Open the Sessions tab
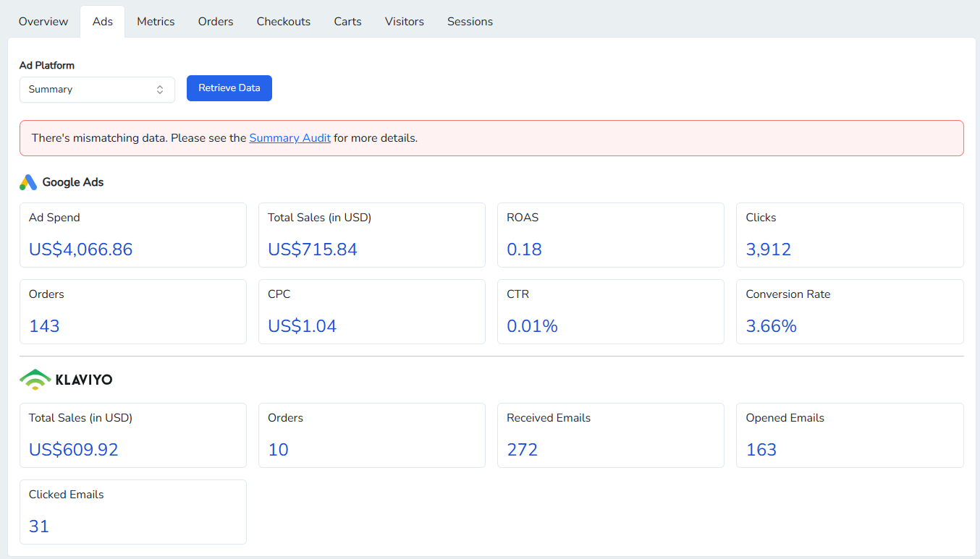This screenshot has width=980, height=559. pyautogui.click(x=470, y=22)
